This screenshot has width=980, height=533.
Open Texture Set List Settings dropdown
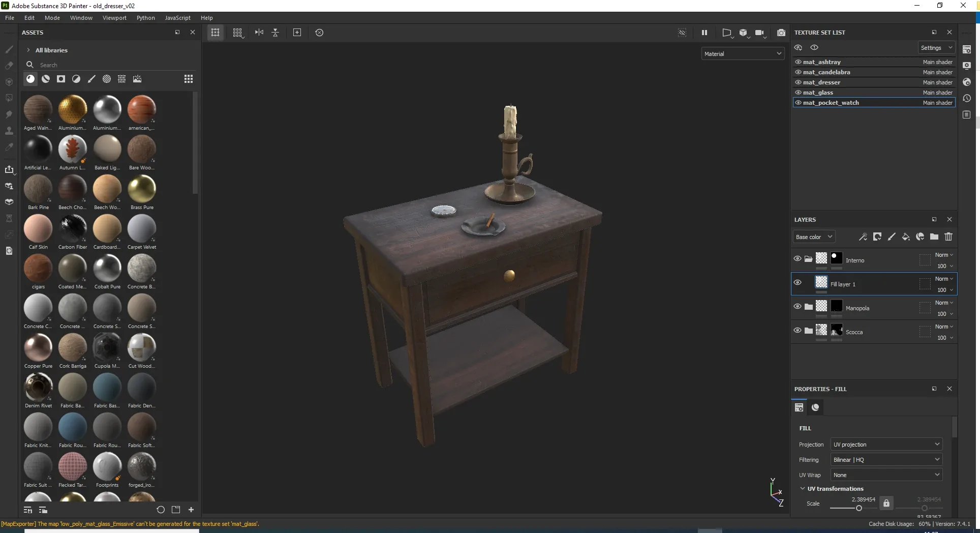[x=936, y=48]
